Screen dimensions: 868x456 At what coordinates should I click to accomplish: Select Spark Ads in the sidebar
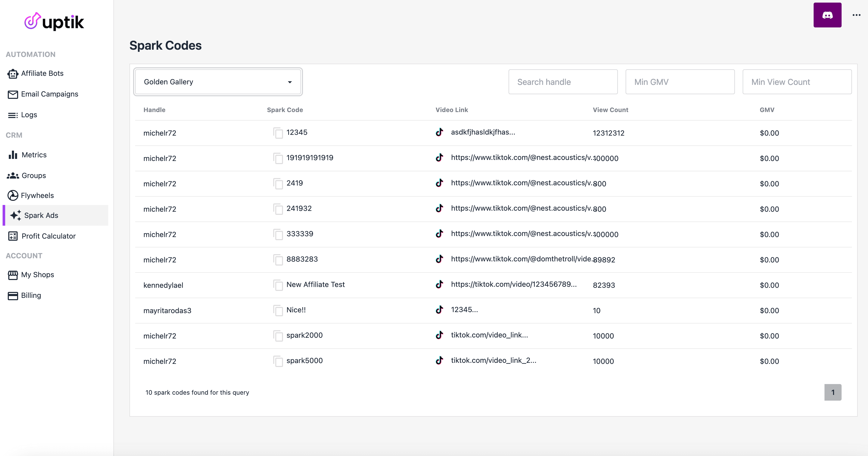(x=56, y=215)
